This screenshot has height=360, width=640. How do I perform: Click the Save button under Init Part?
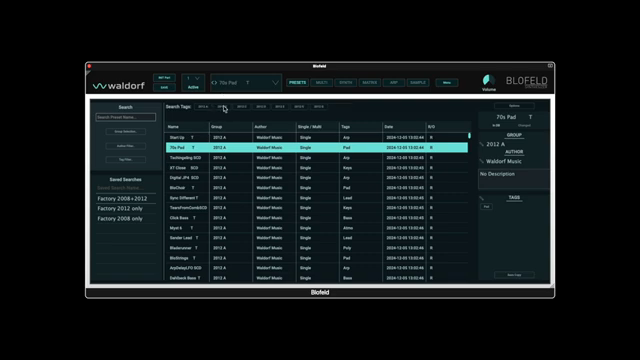click(x=164, y=87)
